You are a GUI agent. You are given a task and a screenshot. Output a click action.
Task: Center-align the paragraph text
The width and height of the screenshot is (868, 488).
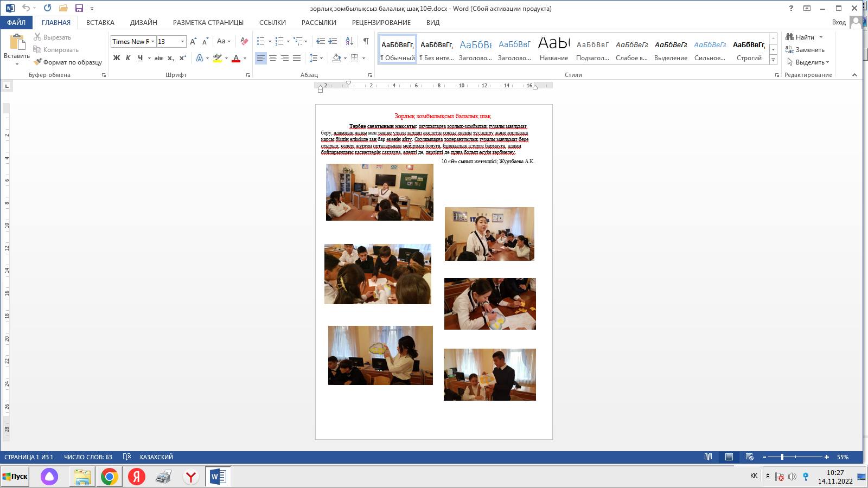pyautogui.click(x=273, y=58)
